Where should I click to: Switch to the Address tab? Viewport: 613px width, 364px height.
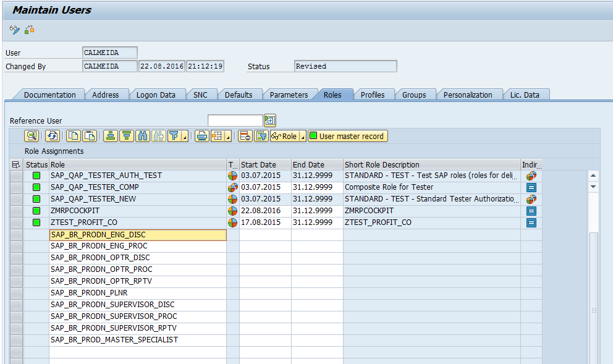click(x=106, y=95)
